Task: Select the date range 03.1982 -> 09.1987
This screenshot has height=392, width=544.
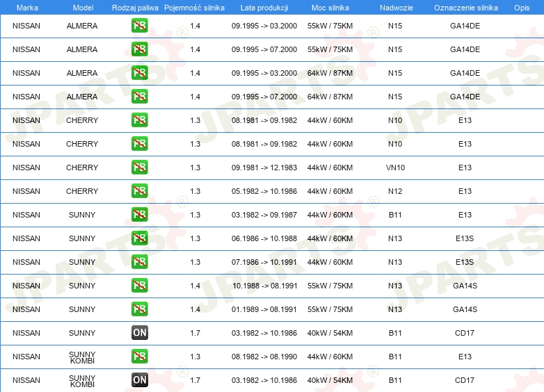Action: (264, 215)
